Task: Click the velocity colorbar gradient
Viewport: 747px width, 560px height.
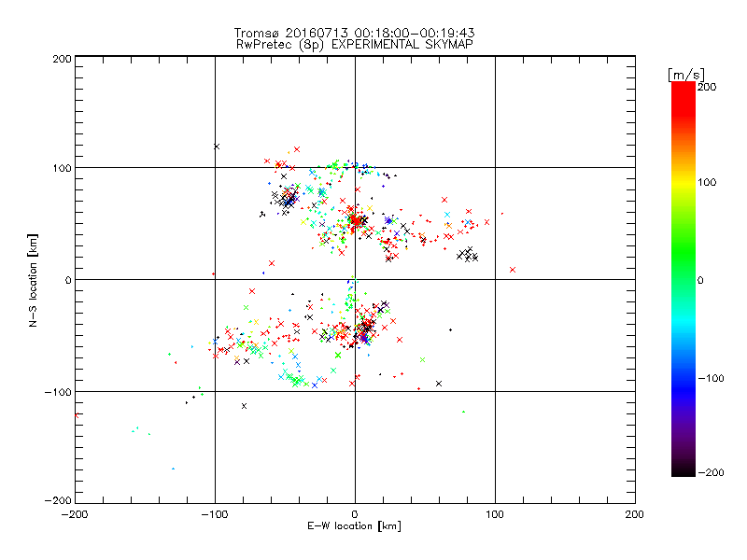Action: point(684,279)
